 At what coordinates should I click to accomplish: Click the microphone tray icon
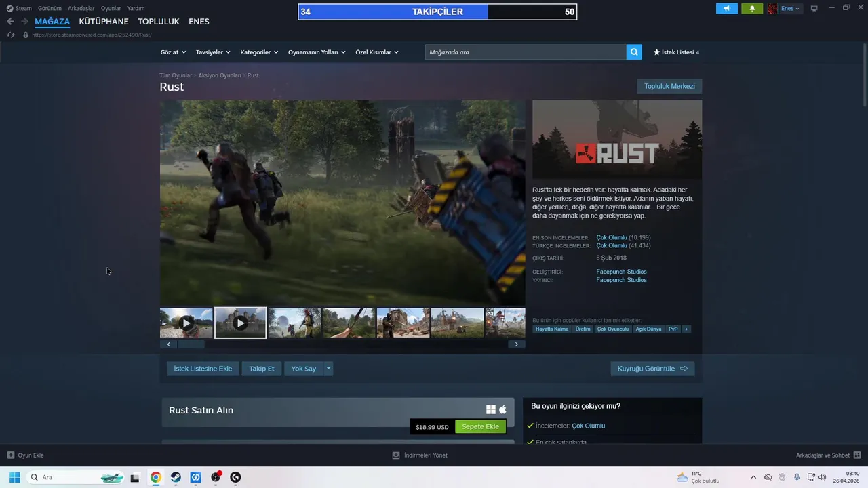797,477
